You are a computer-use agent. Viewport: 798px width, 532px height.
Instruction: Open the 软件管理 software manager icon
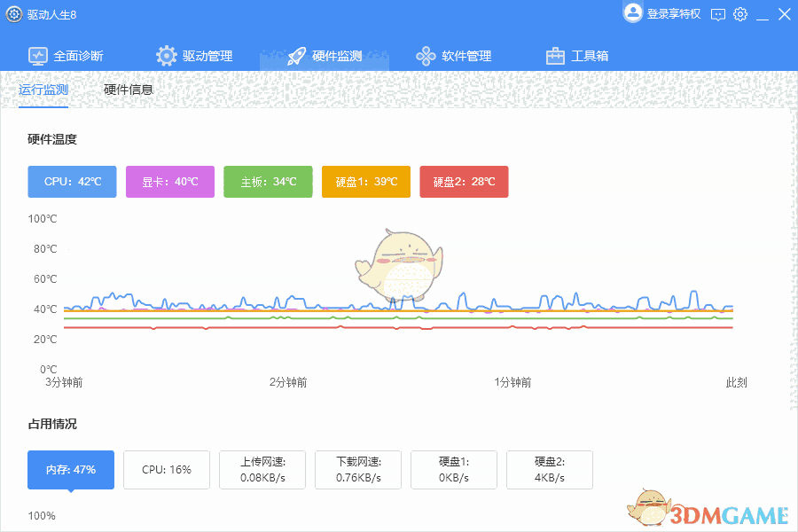coord(426,55)
